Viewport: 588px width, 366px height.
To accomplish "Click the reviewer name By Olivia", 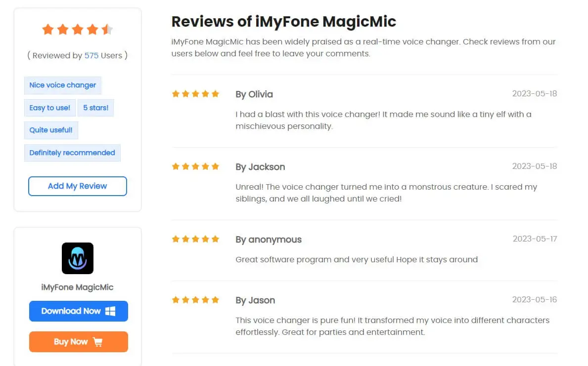I will coord(254,94).
